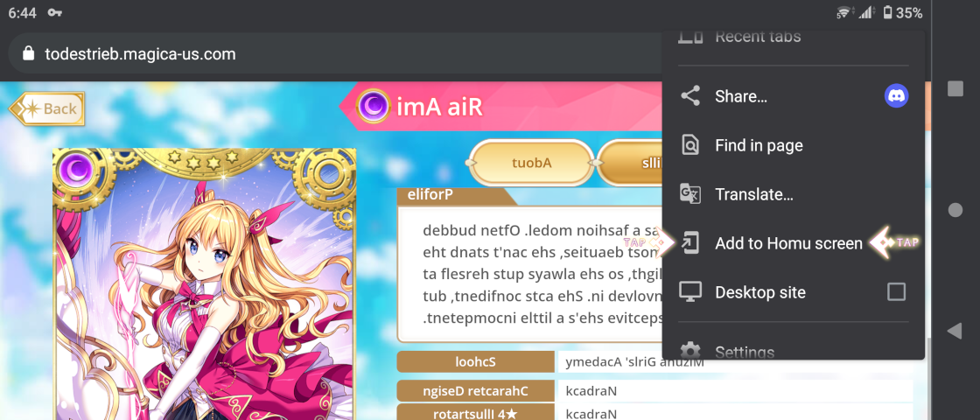Tap the Android recents square button

click(x=955, y=88)
